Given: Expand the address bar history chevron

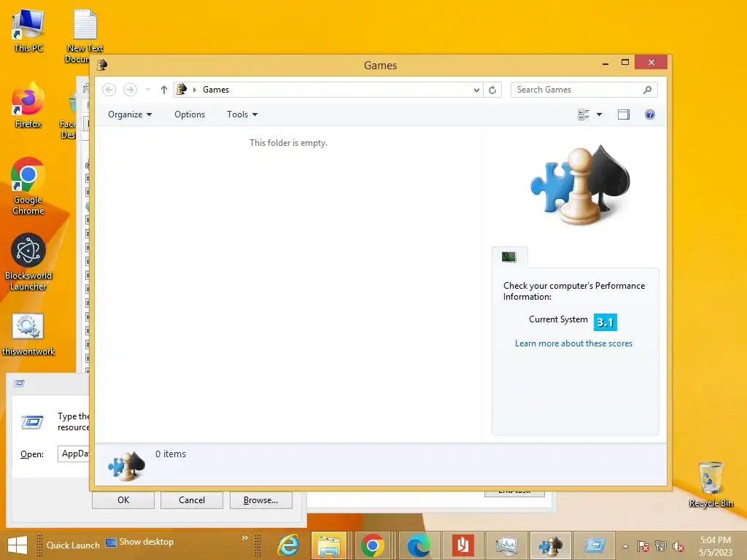Looking at the screenshot, I should [x=476, y=90].
